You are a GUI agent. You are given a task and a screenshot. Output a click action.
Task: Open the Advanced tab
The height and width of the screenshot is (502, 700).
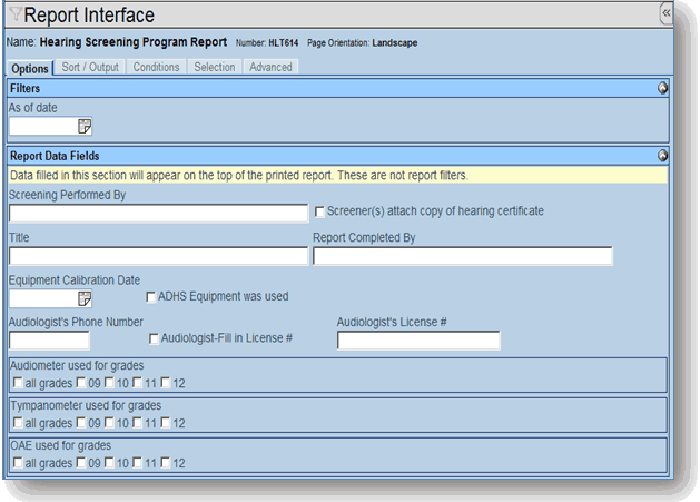(x=271, y=67)
